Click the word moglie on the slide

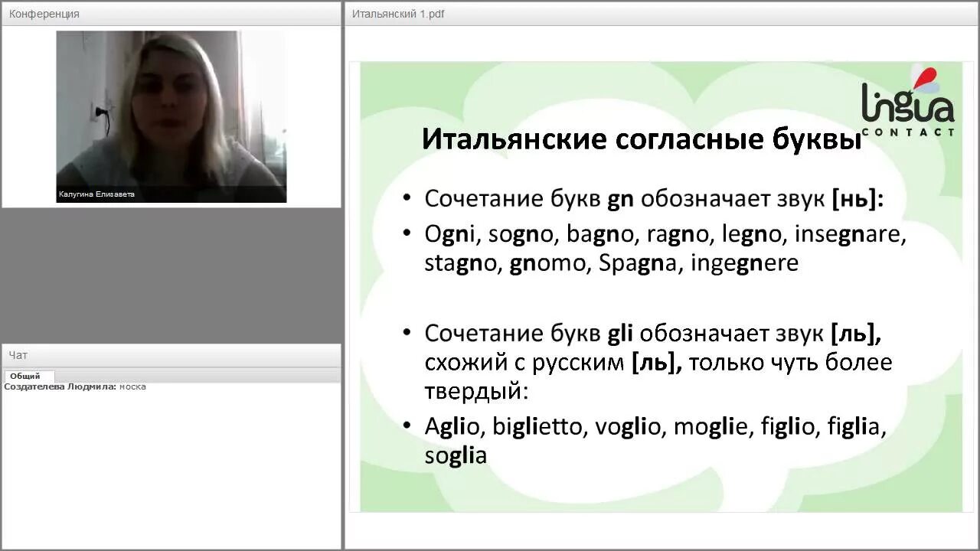[710, 427]
